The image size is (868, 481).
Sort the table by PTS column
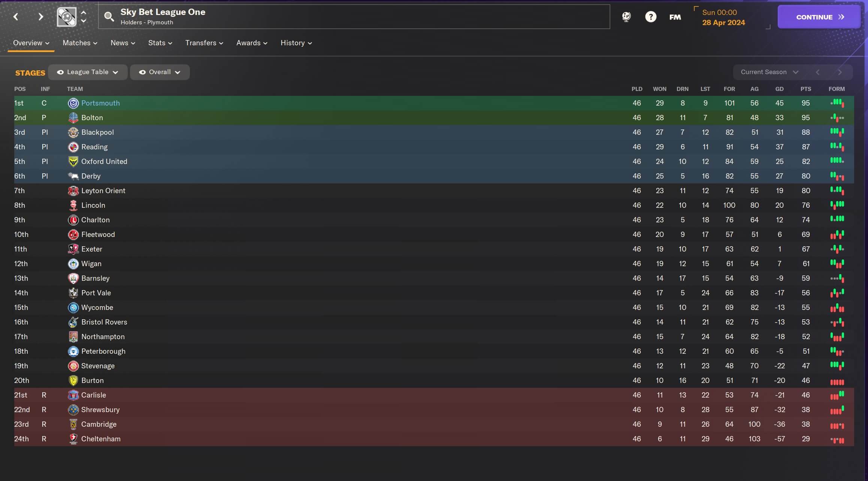point(805,89)
